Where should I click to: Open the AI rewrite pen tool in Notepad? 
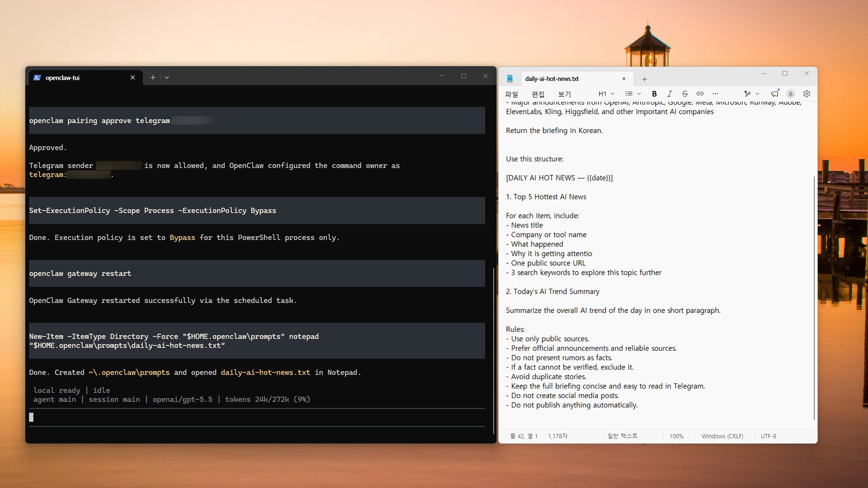[747, 94]
